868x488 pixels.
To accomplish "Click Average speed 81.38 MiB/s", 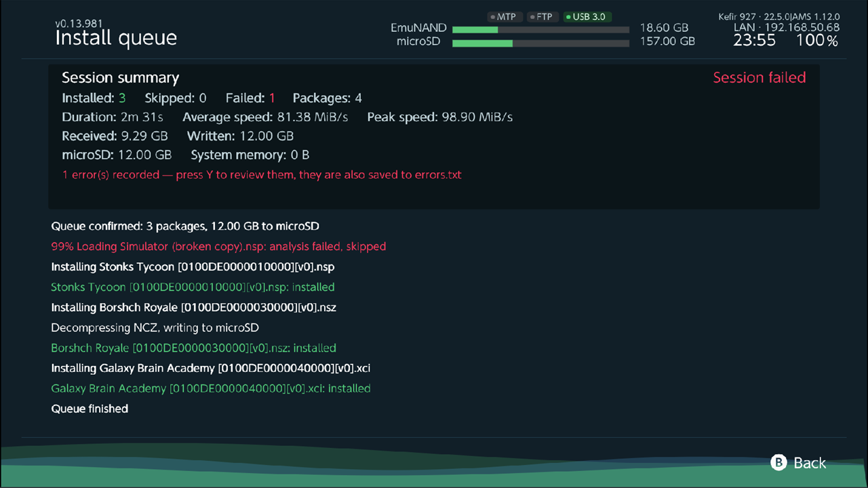I will click(x=265, y=117).
